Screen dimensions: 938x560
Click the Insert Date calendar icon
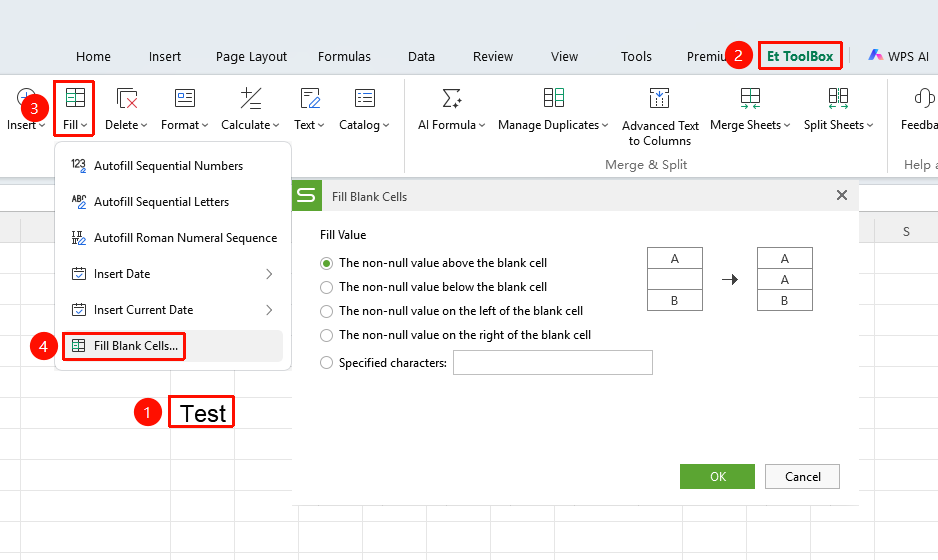point(78,274)
